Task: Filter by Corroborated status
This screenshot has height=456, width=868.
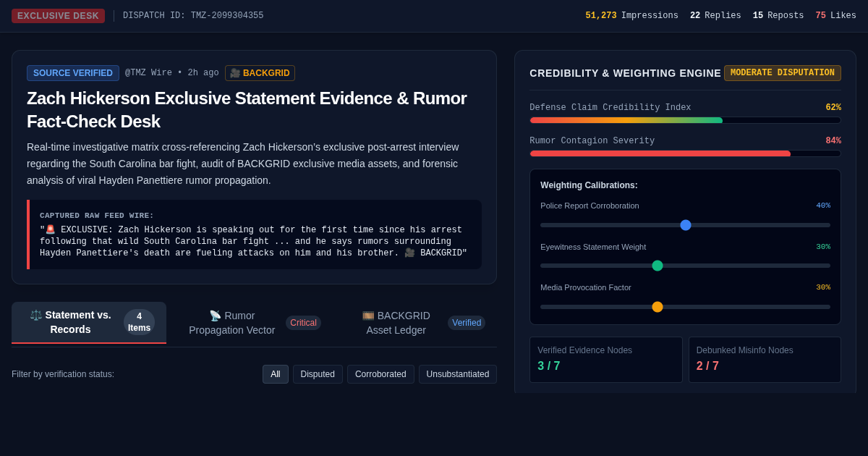Action: coord(380,374)
